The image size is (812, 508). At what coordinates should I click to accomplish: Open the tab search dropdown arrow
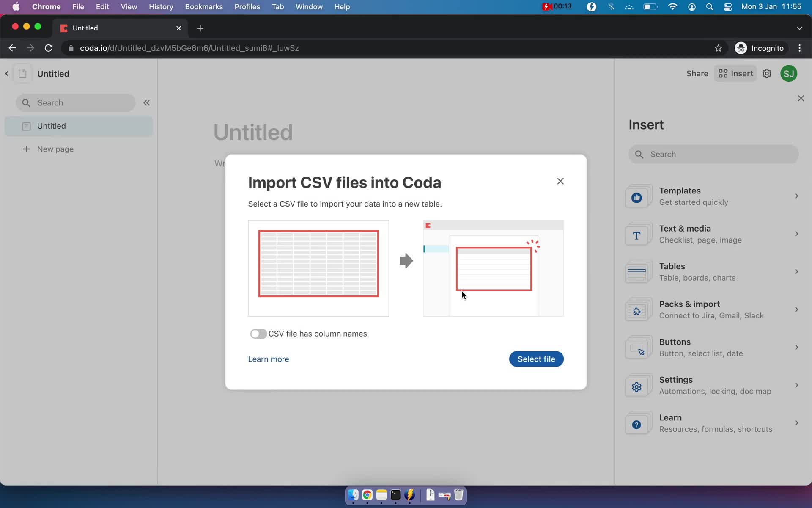click(799, 28)
